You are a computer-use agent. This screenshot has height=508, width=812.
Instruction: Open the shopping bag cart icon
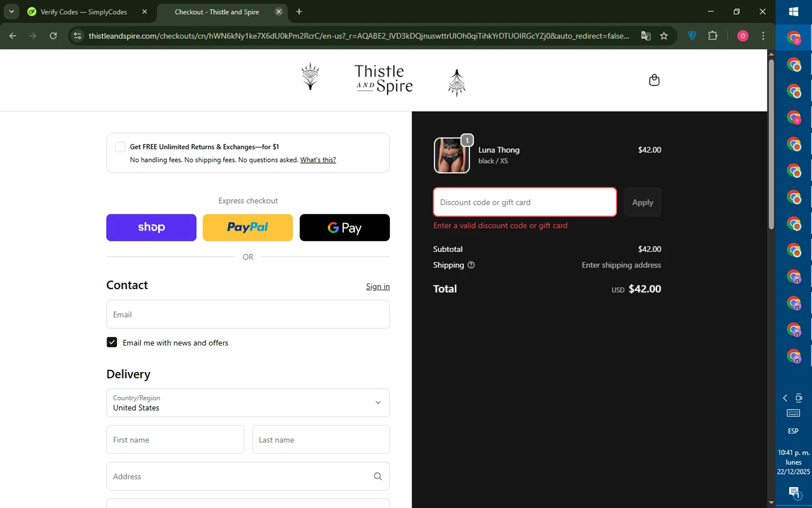pyautogui.click(x=654, y=80)
